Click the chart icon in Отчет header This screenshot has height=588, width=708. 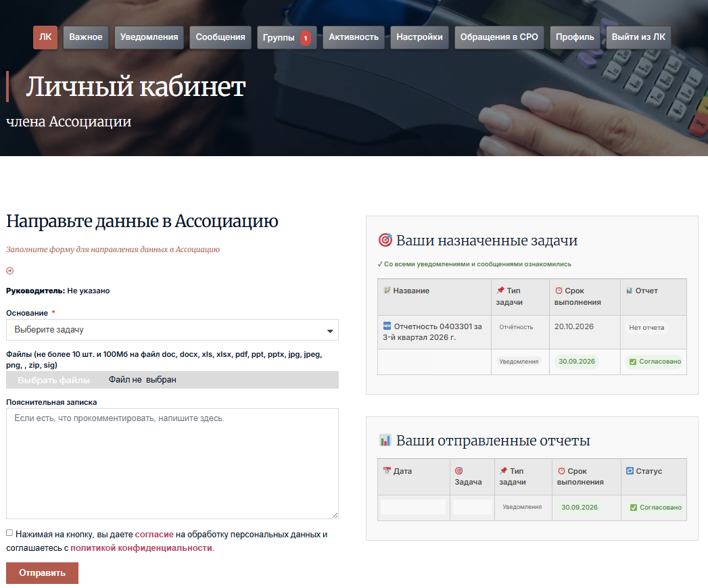point(629,290)
